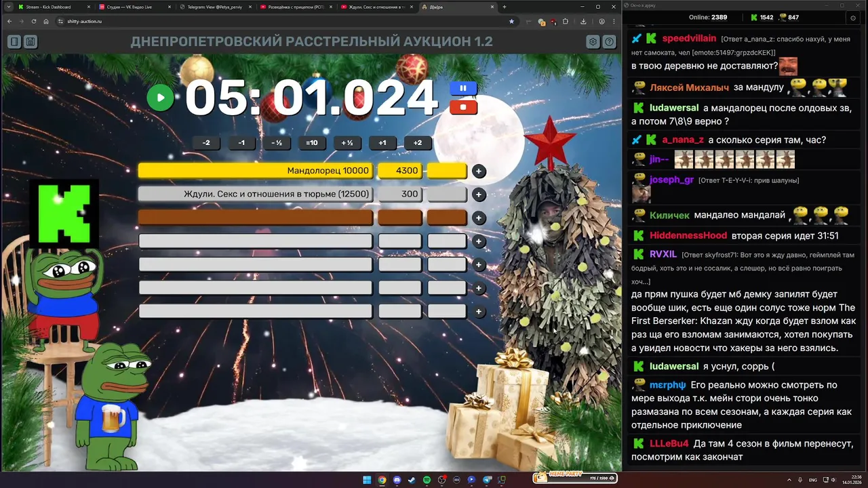
Task: Open the help question mark icon
Action: [x=610, y=41]
